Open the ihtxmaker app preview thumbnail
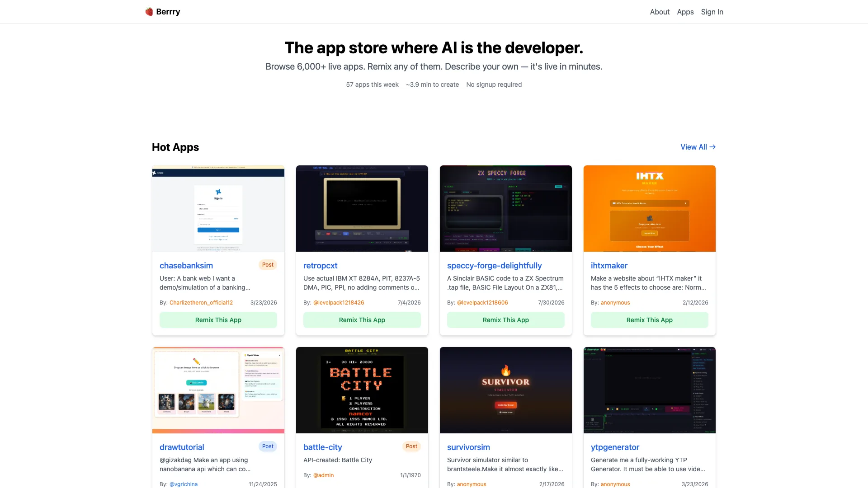The image size is (868, 488). pyautogui.click(x=650, y=208)
